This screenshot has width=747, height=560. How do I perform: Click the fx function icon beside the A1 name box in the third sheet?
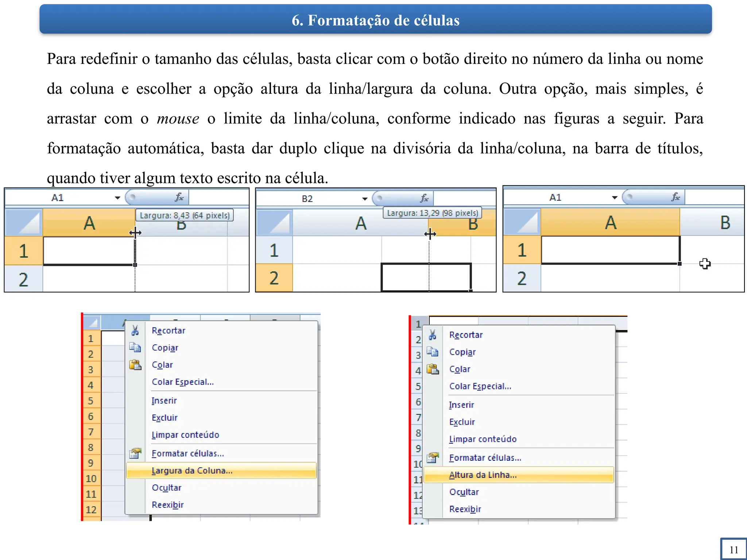tap(676, 197)
